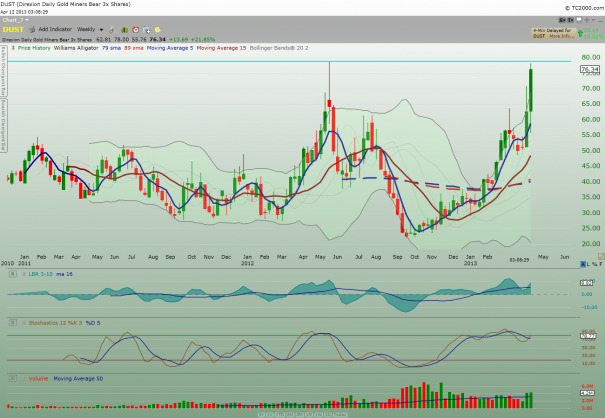Screen dimensions: 605x418
Task: Click the More Info link
Action: [x=560, y=36]
